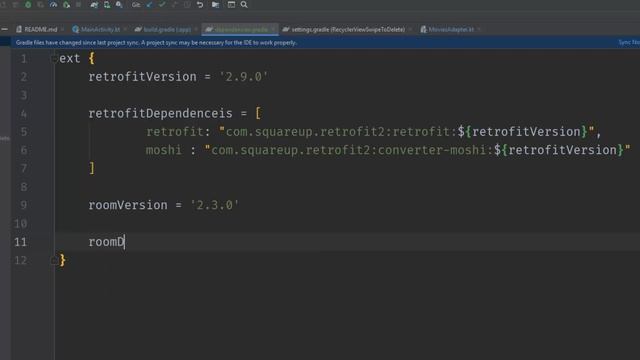The height and width of the screenshot is (360, 640).
Task: Close the README.md tab
Action: click(x=62, y=29)
